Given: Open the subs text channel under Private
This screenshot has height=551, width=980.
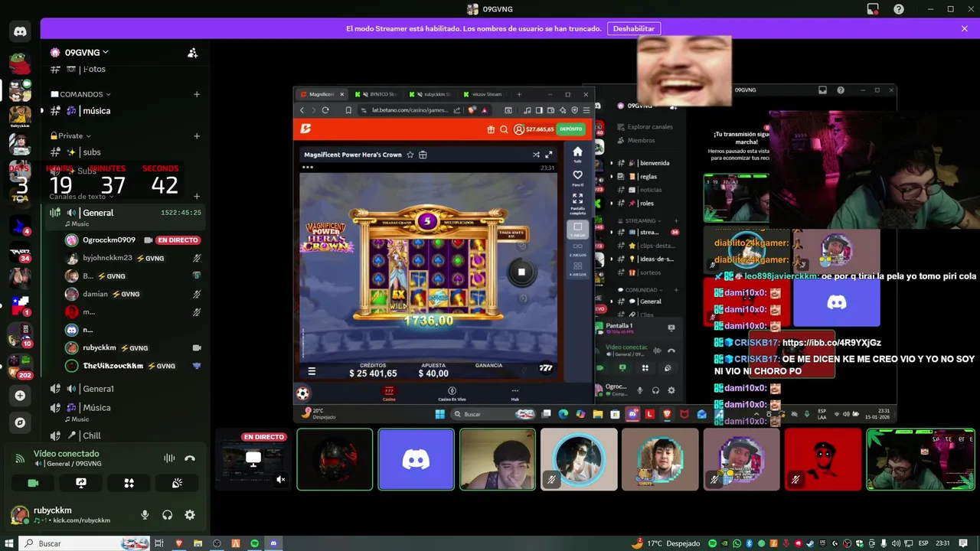Looking at the screenshot, I should 126,152.
